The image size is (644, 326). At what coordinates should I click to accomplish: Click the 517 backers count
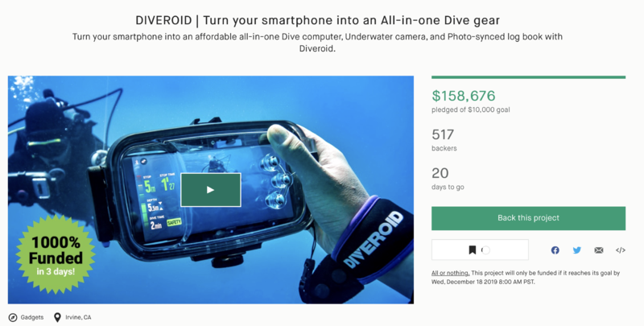tap(443, 134)
